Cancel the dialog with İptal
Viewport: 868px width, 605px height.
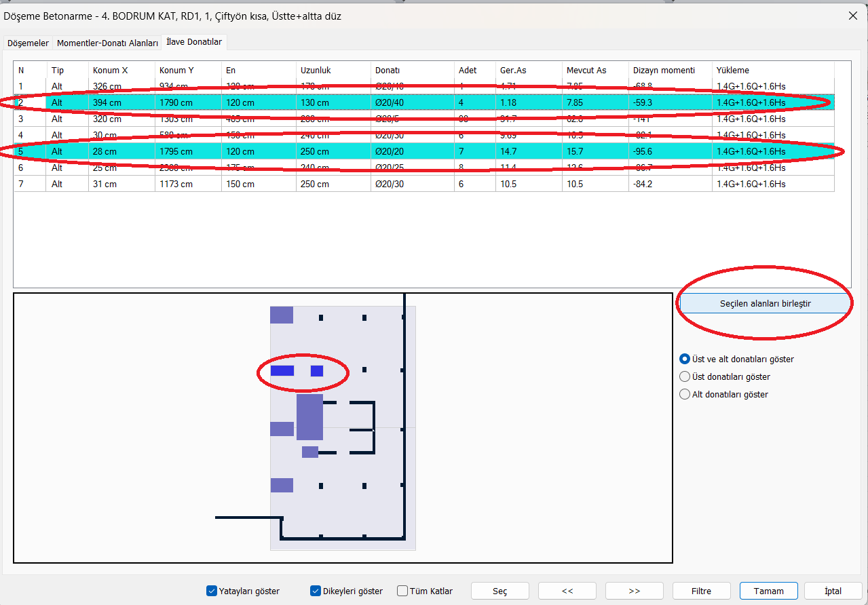tap(833, 591)
